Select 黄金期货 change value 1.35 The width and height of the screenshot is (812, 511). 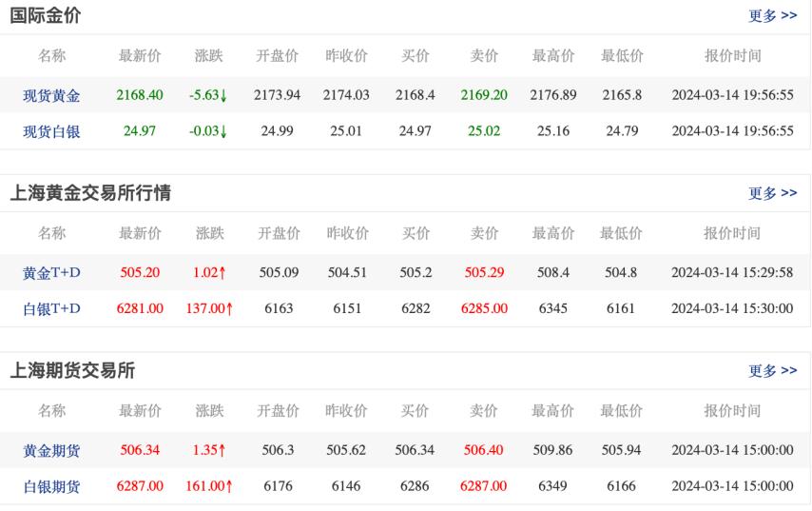tap(208, 450)
